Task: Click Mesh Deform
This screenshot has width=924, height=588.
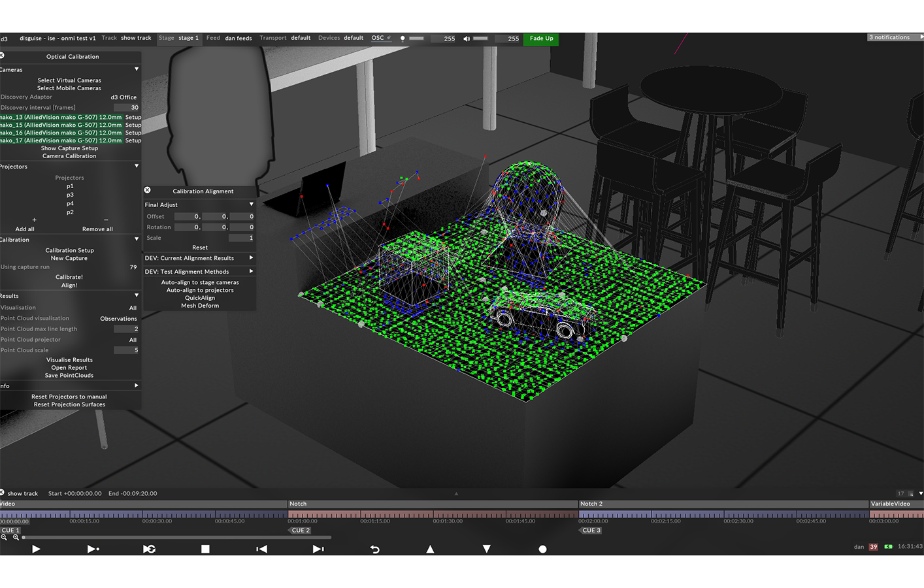Action: [x=200, y=306]
